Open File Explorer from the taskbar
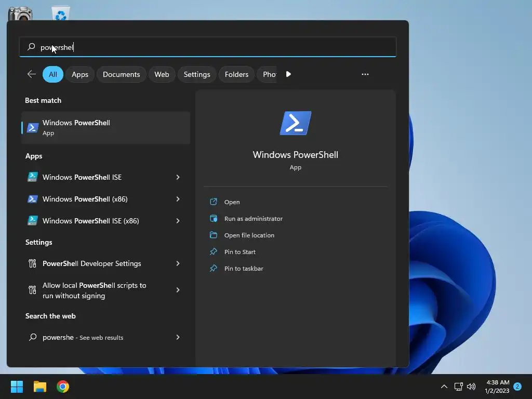 pyautogui.click(x=39, y=387)
